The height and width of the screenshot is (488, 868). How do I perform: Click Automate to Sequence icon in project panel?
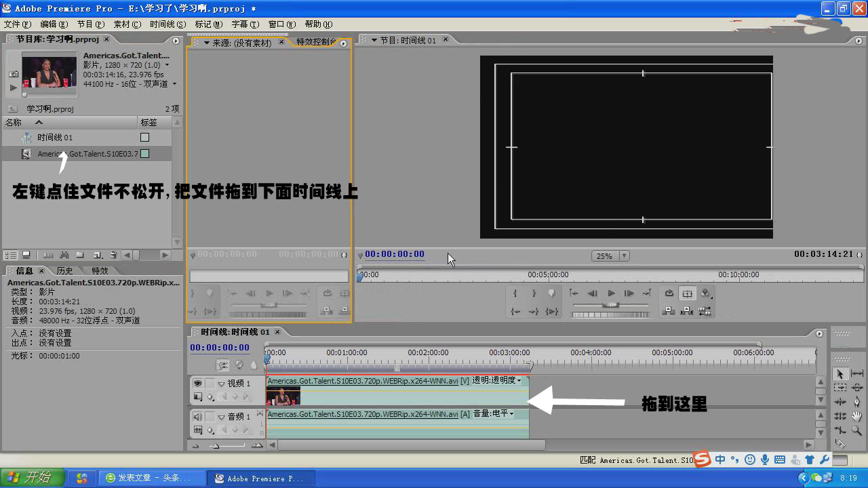pos(48,255)
